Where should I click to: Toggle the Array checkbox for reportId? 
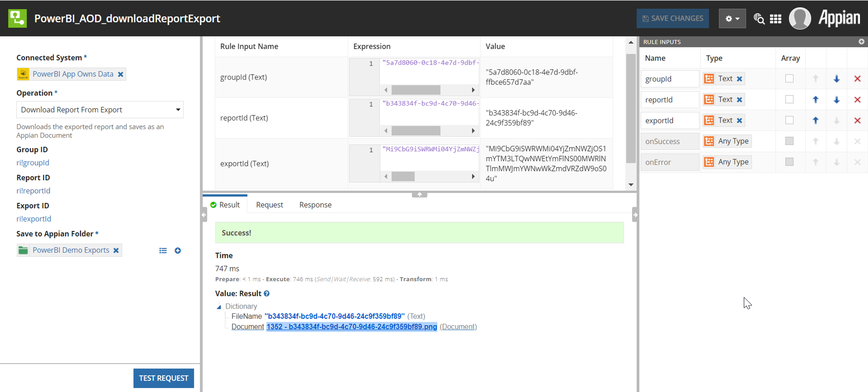point(789,100)
